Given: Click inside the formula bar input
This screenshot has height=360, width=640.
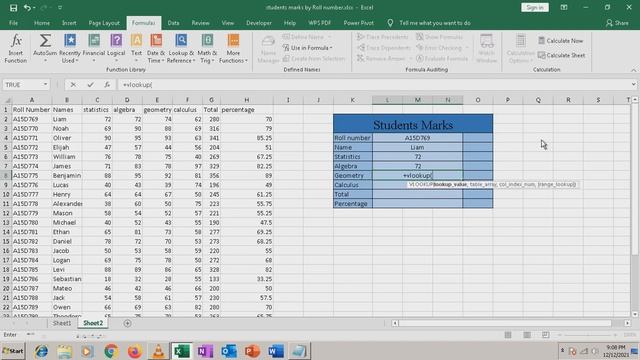Looking at the screenshot, I should [x=373, y=84].
